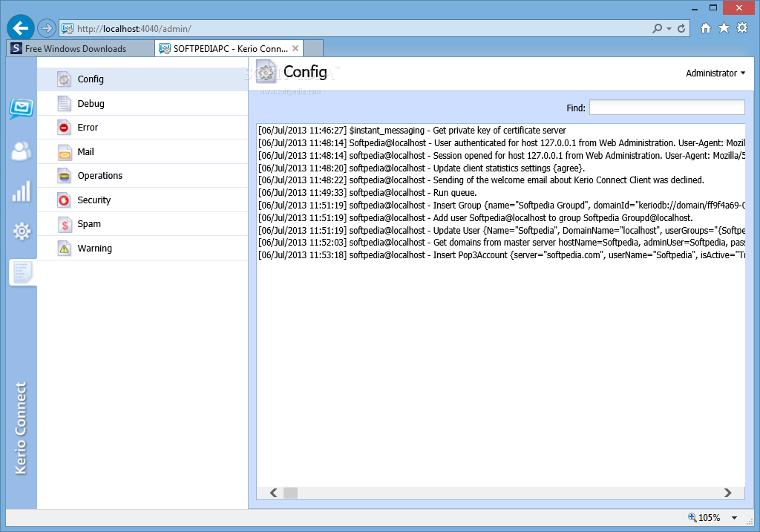The image size is (760, 532).
Task: Click the 'Get domains from master server' log line
Action: pos(501,243)
